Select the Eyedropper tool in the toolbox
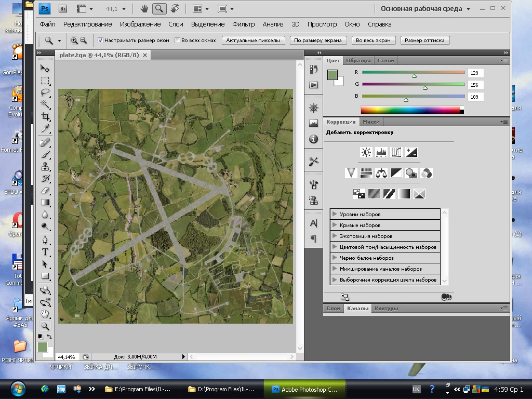 click(x=45, y=128)
